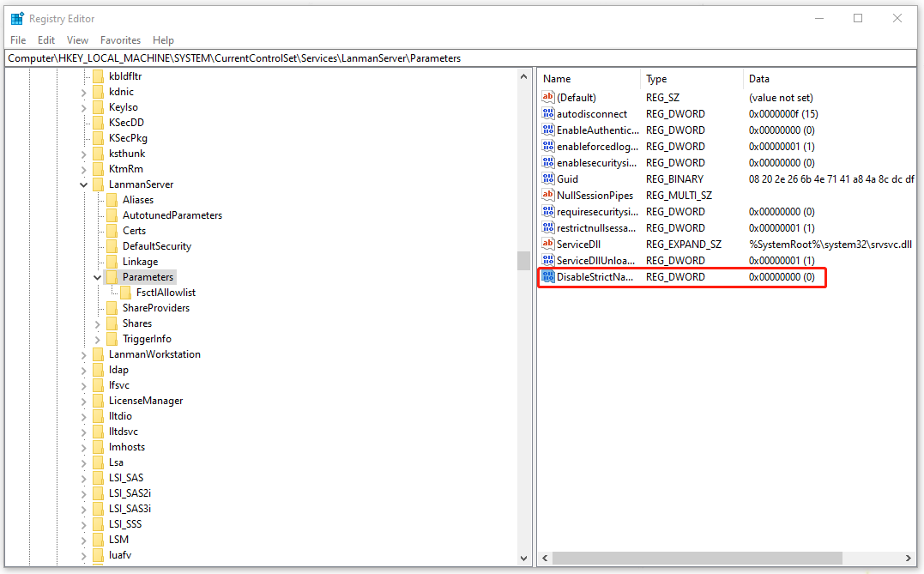This screenshot has width=924, height=574.
Task: Open the FsctlAllowlist subkey
Action: [x=168, y=292]
